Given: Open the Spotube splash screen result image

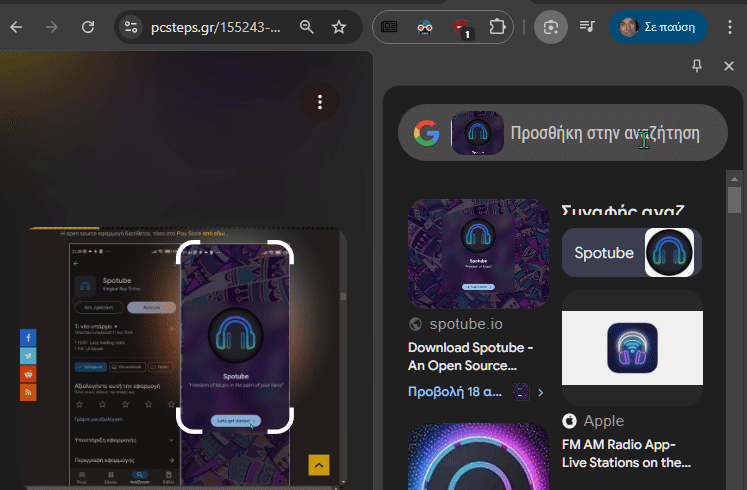Looking at the screenshot, I should tap(478, 253).
